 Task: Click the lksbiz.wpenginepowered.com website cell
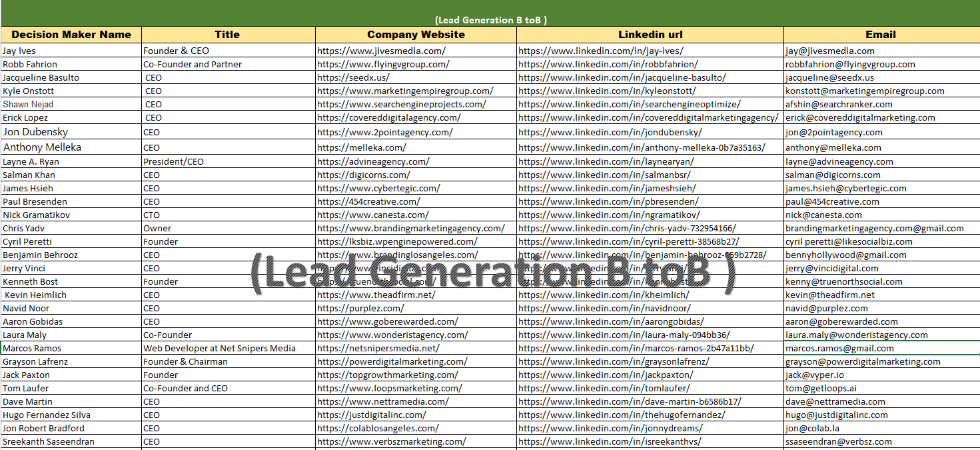pyautogui.click(x=416, y=241)
